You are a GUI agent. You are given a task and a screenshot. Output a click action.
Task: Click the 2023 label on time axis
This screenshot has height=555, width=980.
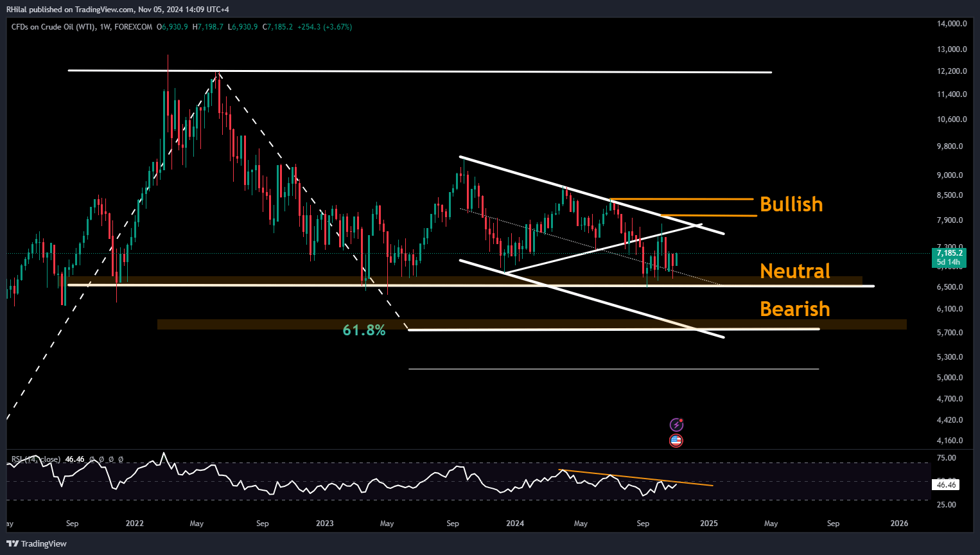(325, 524)
